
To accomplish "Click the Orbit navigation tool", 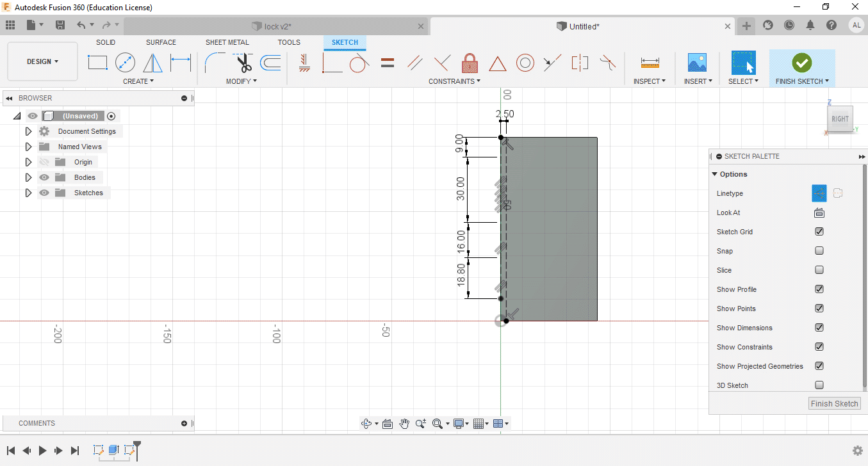I will click(x=366, y=423).
